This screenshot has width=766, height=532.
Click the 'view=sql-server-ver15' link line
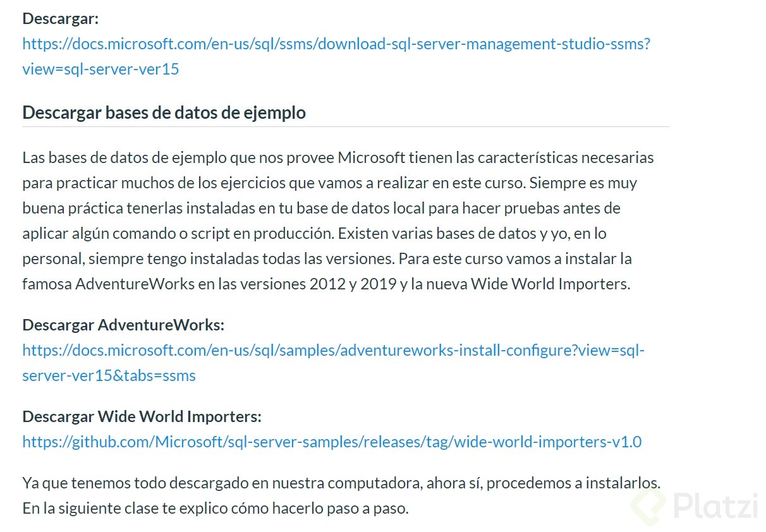[100, 69]
